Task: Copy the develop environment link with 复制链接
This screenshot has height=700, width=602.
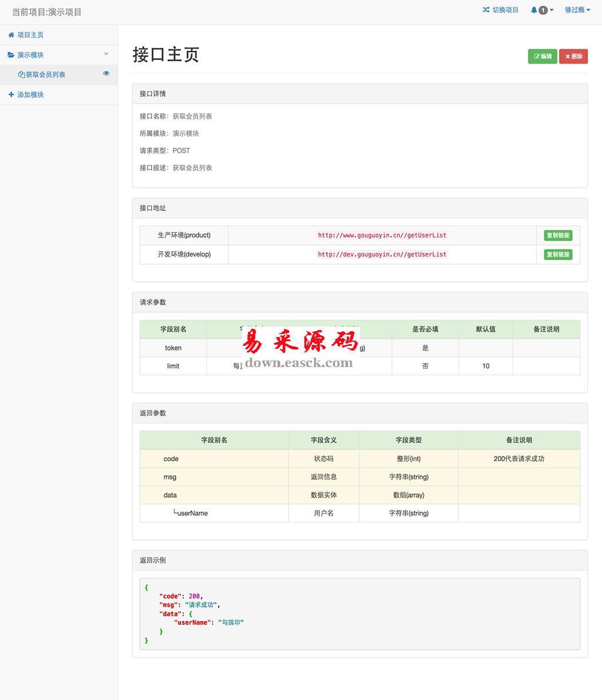Action: pyautogui.click(x=558, y=255)
